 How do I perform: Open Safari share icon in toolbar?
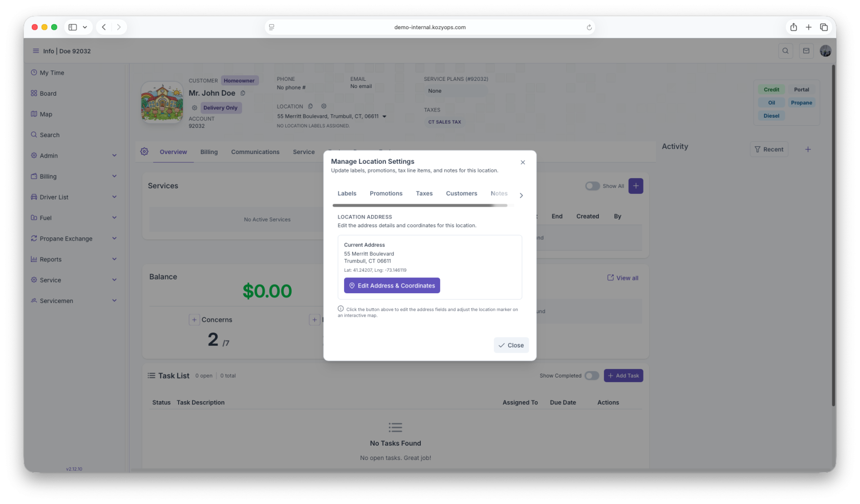pos(793,27)
